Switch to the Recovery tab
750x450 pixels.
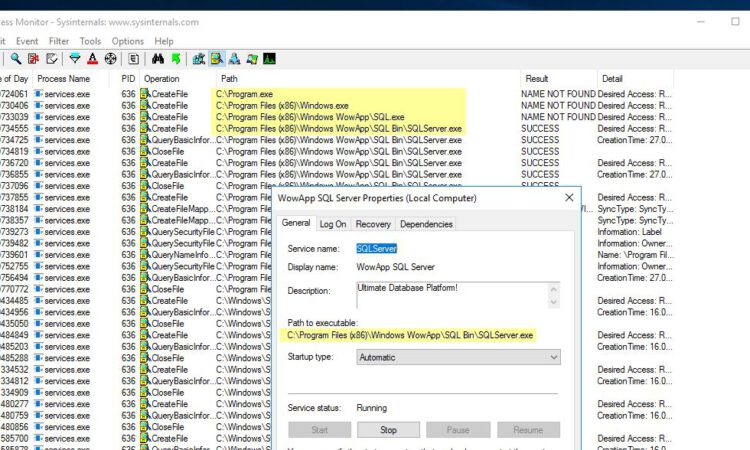point(373,224)
